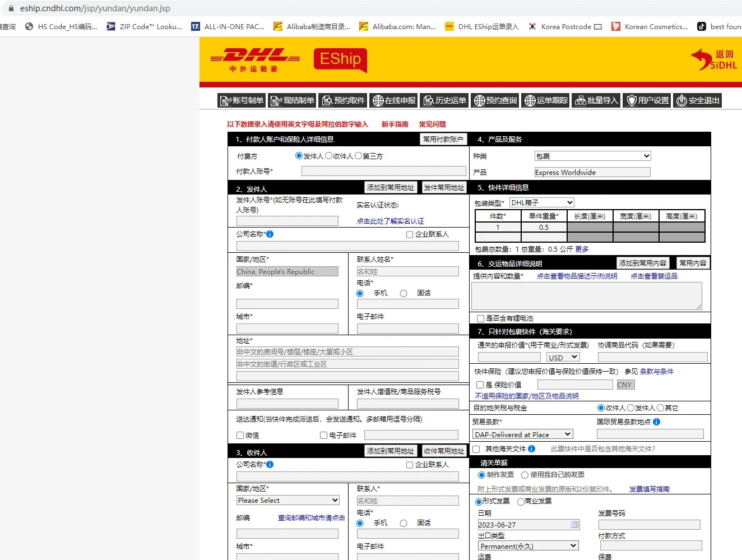The image size is (742, 560).
Task: Click the site lock icon in address bar
Action: click(11, 8)
